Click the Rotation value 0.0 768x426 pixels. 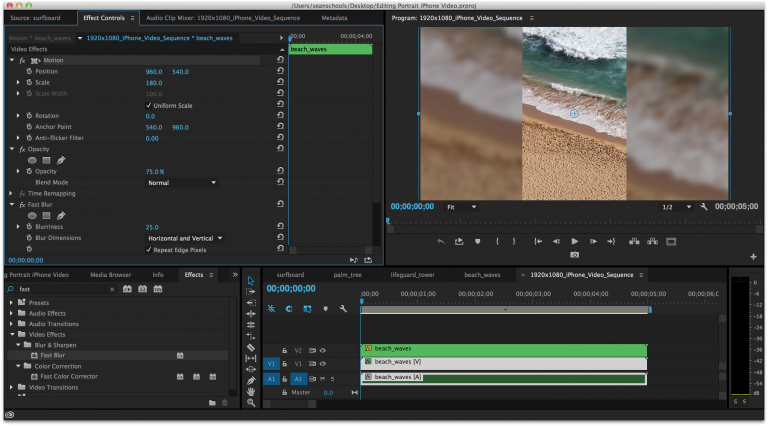pos(150,116)
